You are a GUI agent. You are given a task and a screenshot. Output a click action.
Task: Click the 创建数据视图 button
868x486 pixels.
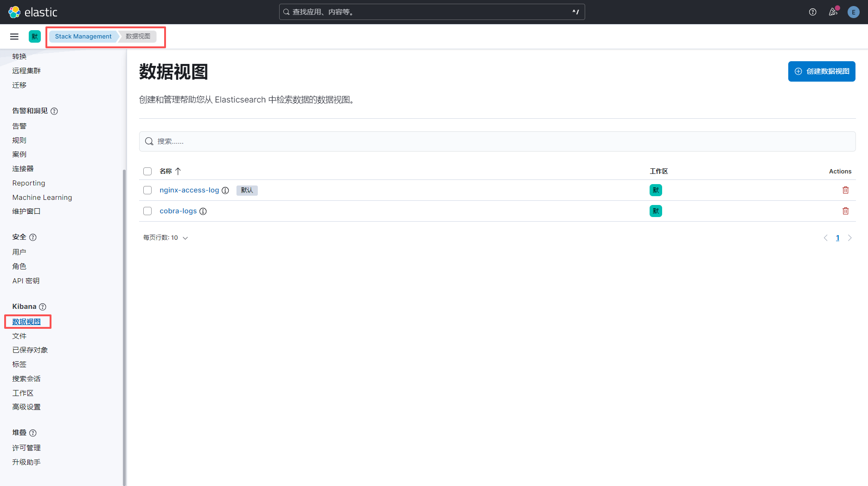click(822, 71)
